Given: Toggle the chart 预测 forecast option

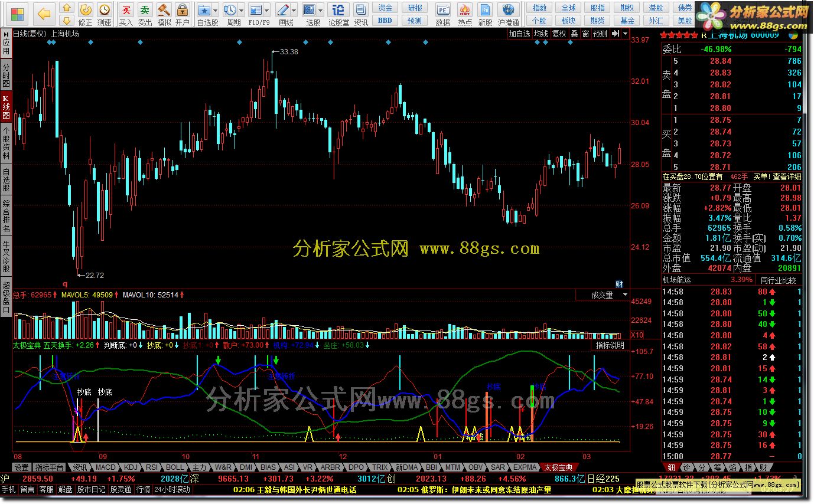Looking at the screenshot, I should (600, 34).
